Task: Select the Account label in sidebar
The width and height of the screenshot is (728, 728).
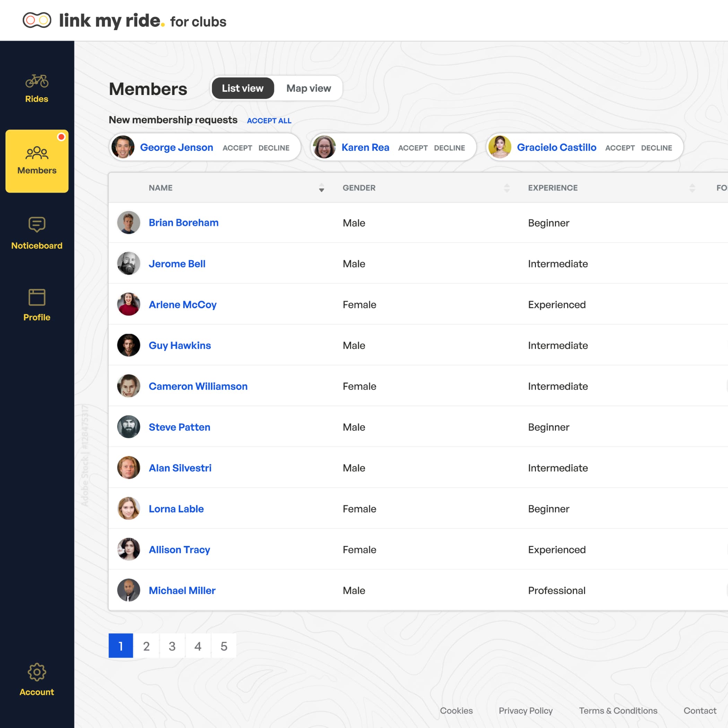Action: point(36,692)
